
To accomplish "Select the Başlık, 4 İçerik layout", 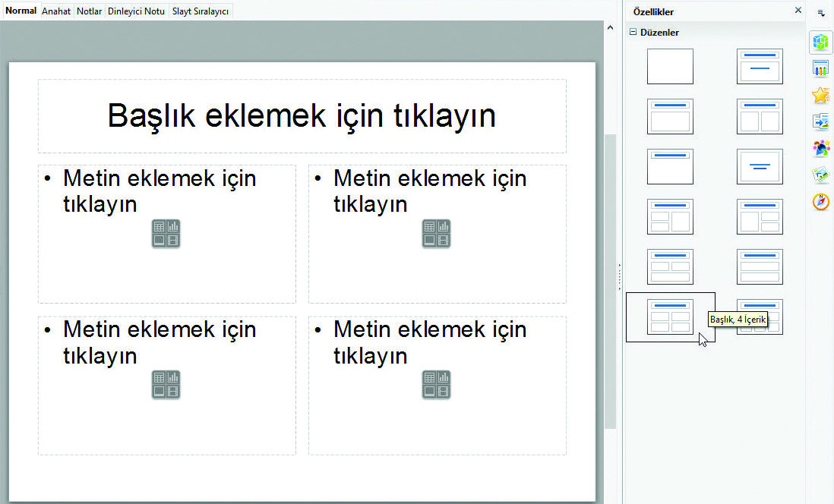I will 670,317.
